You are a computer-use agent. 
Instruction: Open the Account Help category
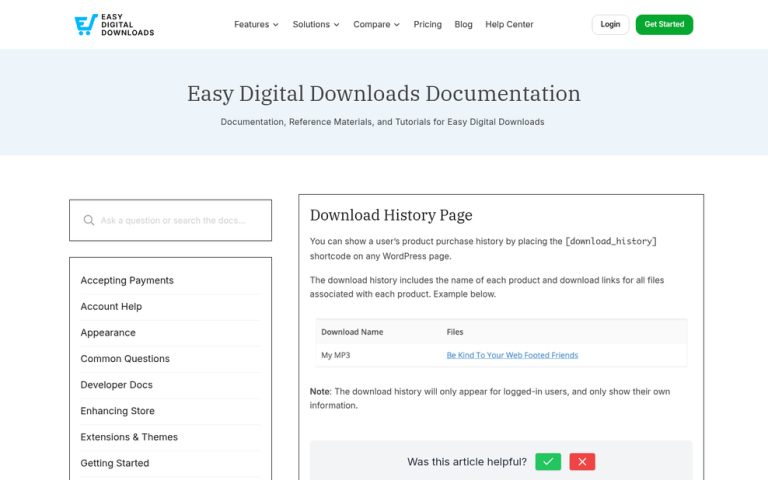[x=111, y=307]
